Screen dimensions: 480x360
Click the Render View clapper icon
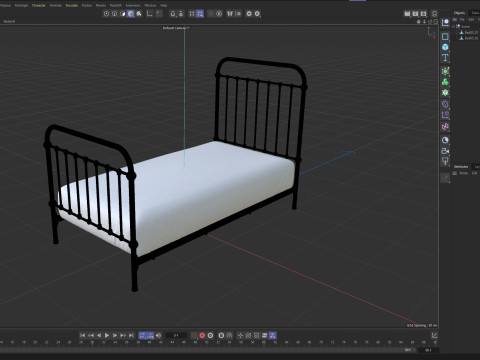pyautogui.click(x=407, y=14)
